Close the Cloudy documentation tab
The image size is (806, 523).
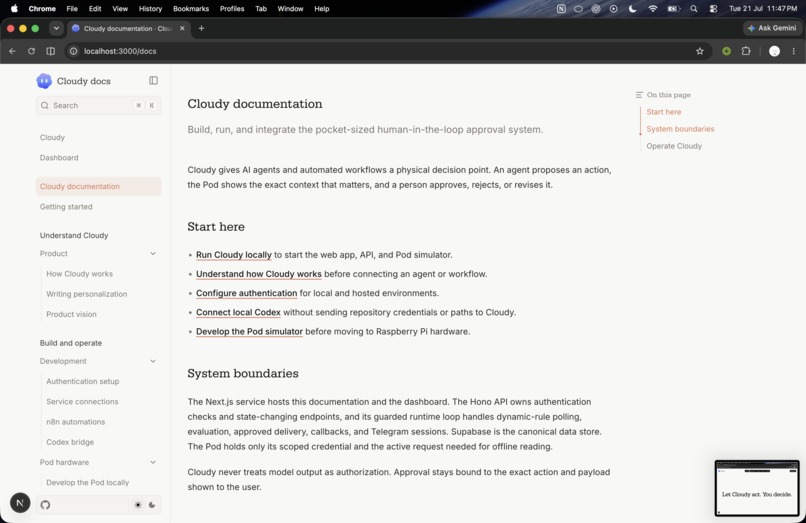pyautogui.click(x=182, y=28)
